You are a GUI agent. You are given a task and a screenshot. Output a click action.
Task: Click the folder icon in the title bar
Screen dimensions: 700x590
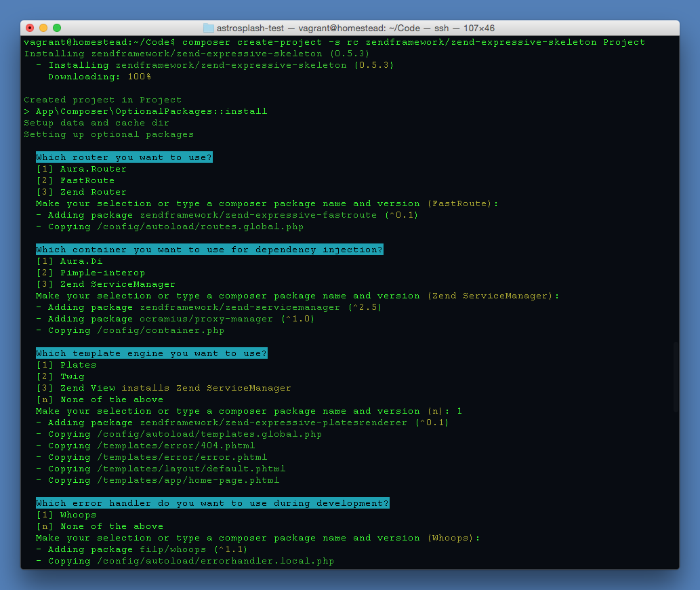208,28
